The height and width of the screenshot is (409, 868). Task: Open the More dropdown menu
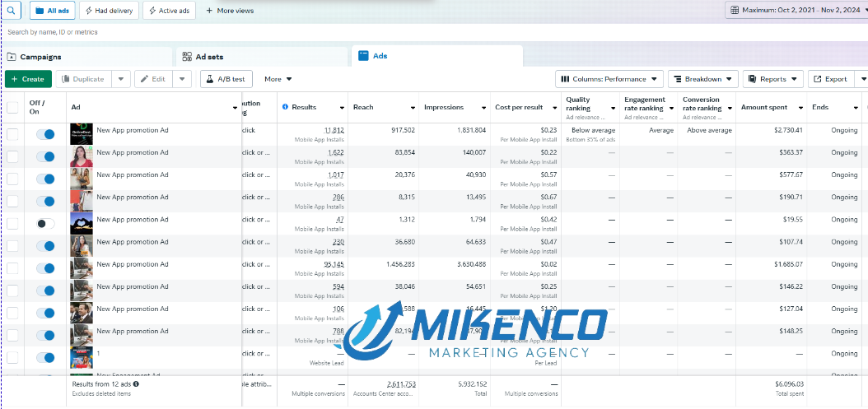click(278, 79)
